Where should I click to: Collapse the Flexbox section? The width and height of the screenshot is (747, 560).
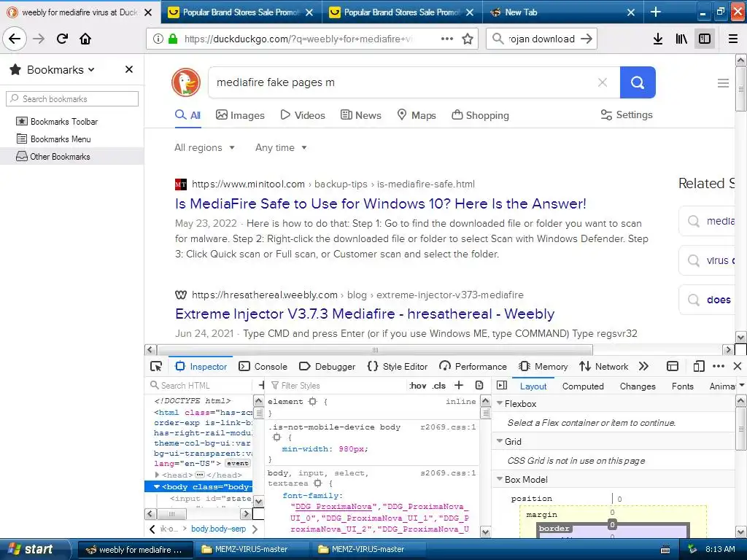[500, 403]
